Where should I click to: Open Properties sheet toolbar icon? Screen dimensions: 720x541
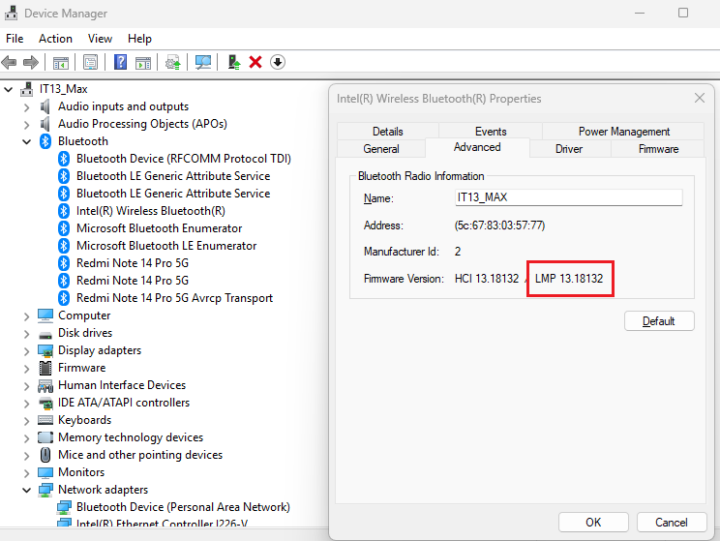tap(90, 62)
